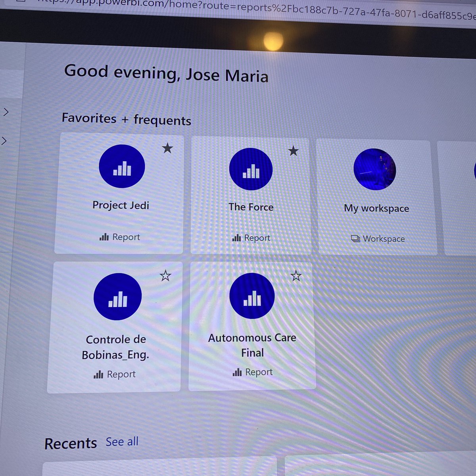This screenshot has width=476, height=476.
Task: Click the Good evening, Jose Maria greeting
Action: (x=167, y=73)
